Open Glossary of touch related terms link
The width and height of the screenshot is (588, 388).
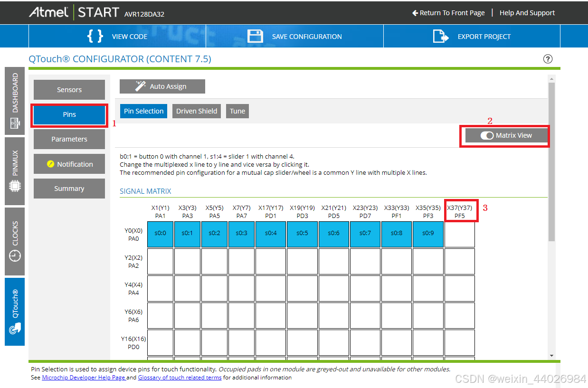(x=180, y=378)
